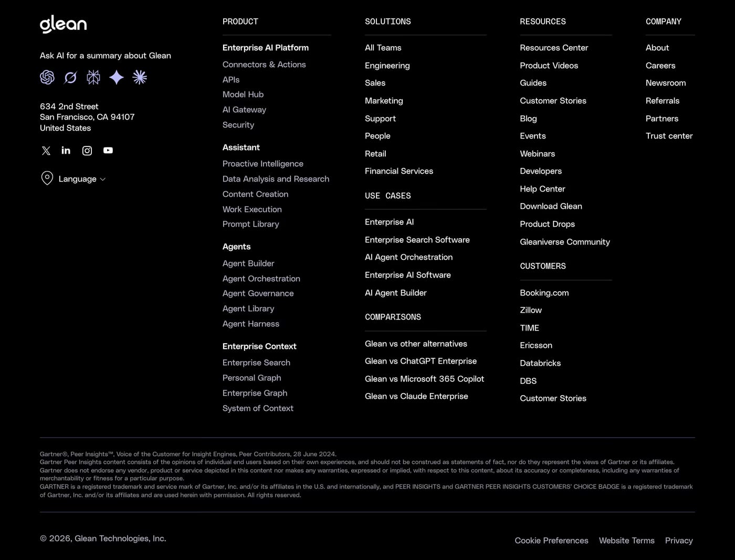The height and width of the screenshot is (560, 735).
Task: Open Glean vs Microsoft 365 Copilot
Action: pos(425,379)
